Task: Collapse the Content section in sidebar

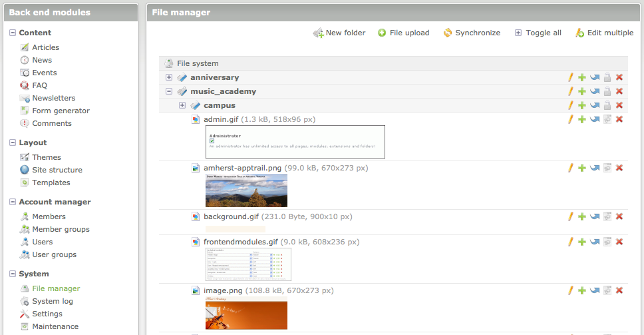Action: (x=13, y=33)
